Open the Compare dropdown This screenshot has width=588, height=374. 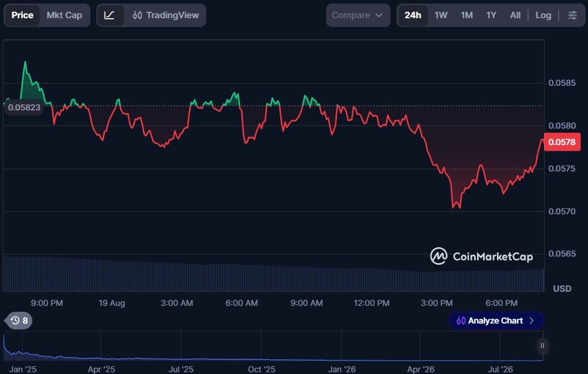click(358, 15)
